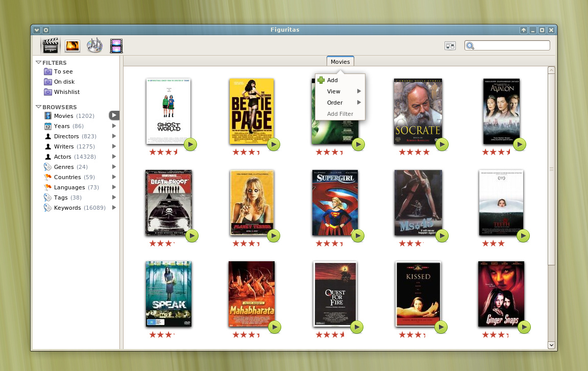Expand the Languages browser arrow

click(x=114, y=187)
